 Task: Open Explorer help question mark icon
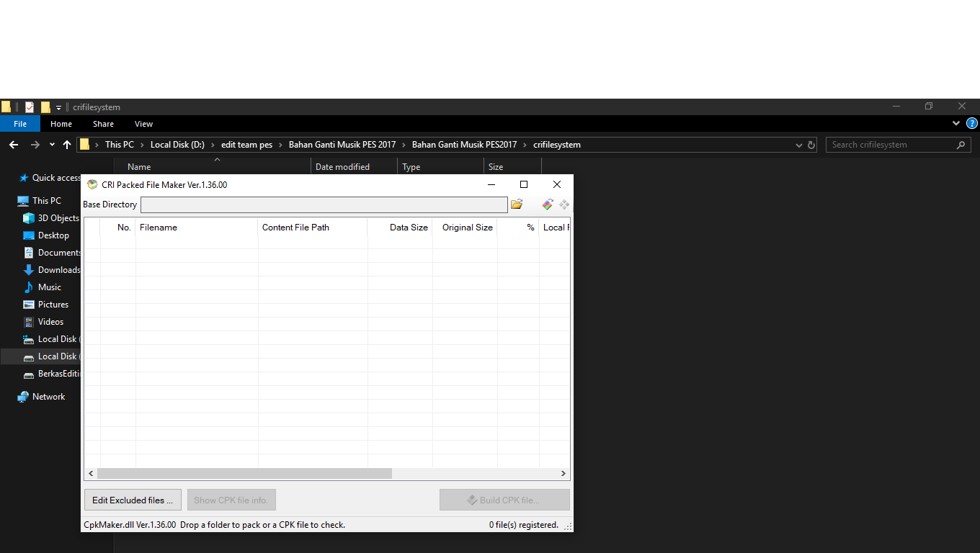(971, 124)
